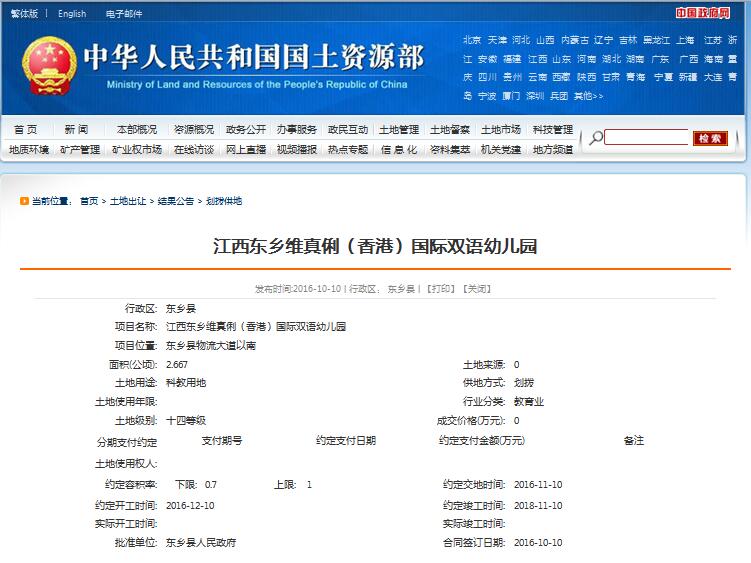This screenshot has width=751, height=563.
Task: Open the 天津 regional link
Action: click(497, 40)
